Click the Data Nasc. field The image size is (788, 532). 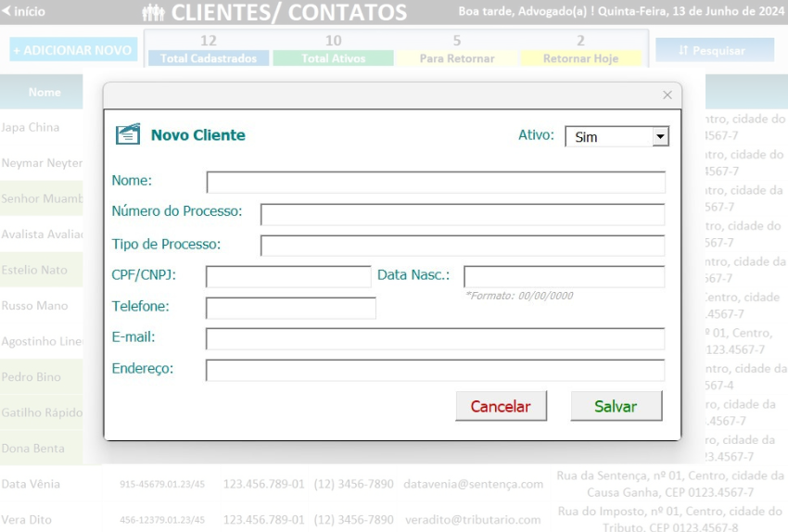coord(564,276)
